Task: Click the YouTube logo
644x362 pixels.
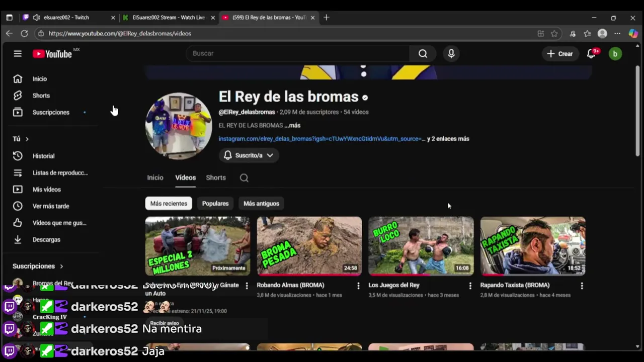Action: click(x=52, y=54)
